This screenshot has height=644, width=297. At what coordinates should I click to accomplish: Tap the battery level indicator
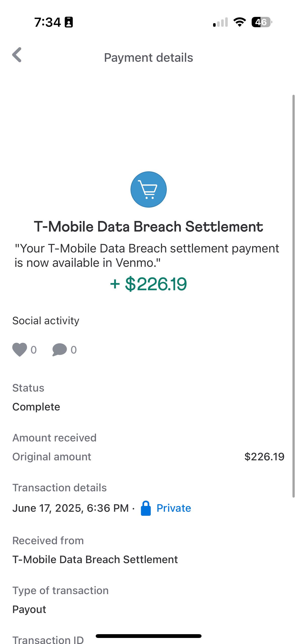pos(261,22)
